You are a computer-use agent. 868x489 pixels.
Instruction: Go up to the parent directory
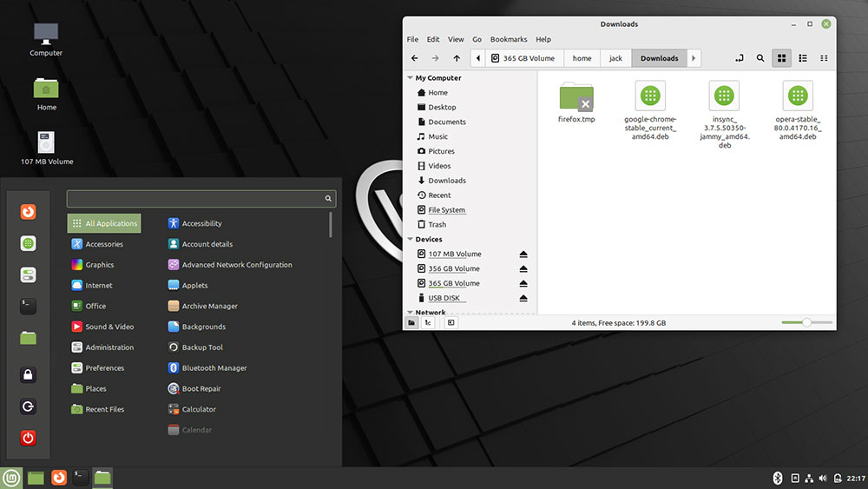tap(457, 58)
